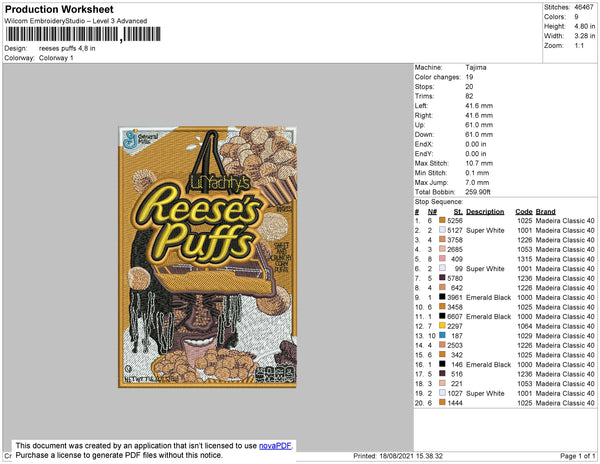Image resolution: width=600 pixels, height=464 pixels.
Task: Click the Width value '3.28 in'
Action: [x=585, y=36]
